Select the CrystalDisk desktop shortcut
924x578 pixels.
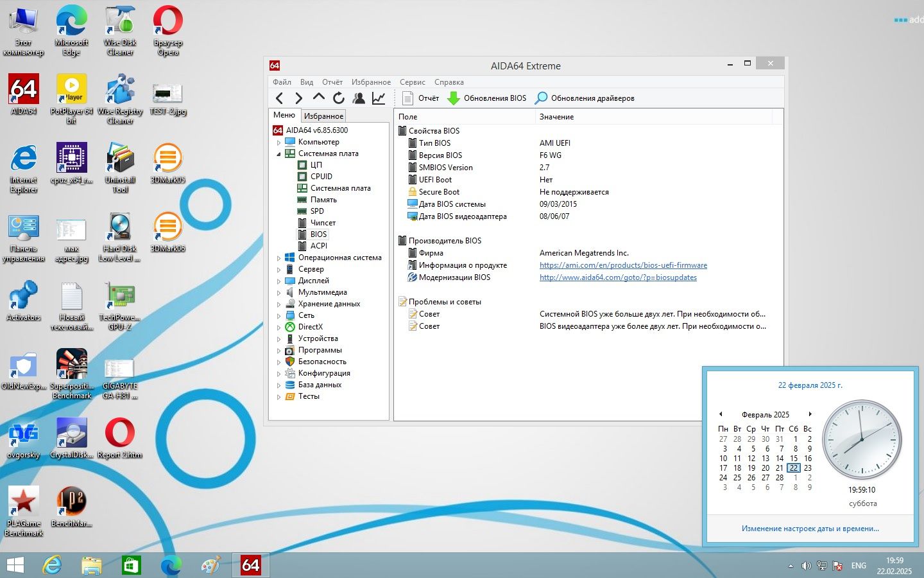71,437
